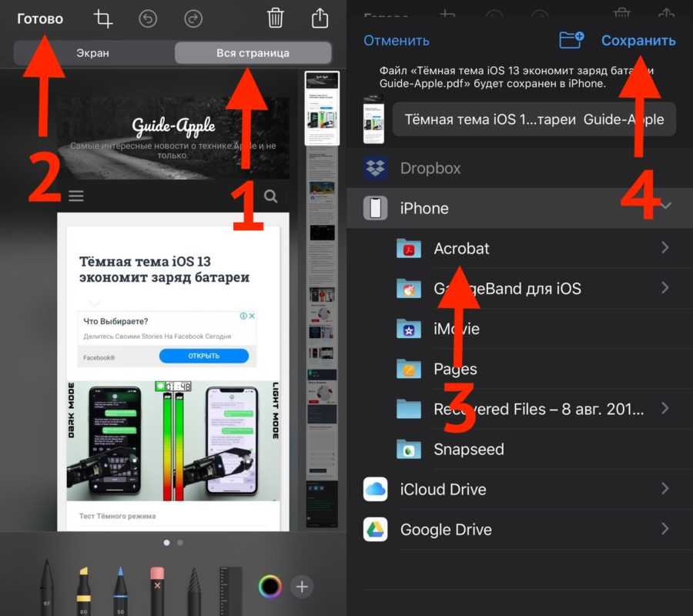Delete the screenshot with trash icon

click(275, 18)
